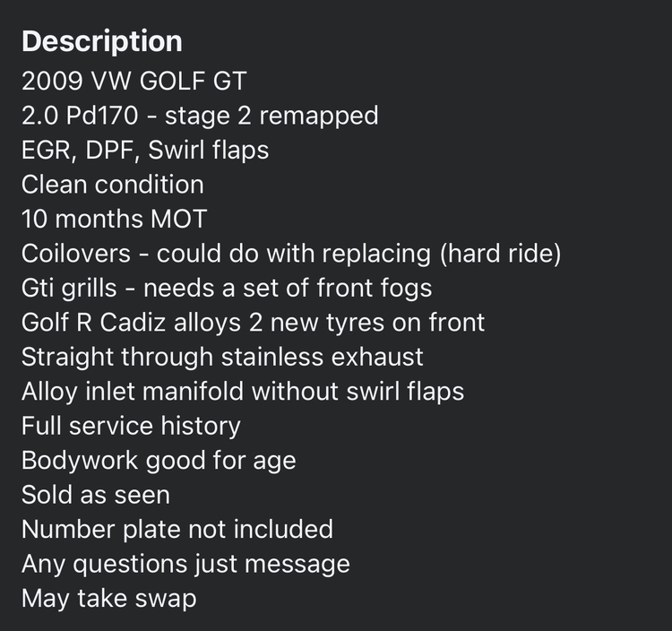The height and width of the screenshot is (631, 672).
Task: Click the Bodywork good for age line
Action: 159,461
